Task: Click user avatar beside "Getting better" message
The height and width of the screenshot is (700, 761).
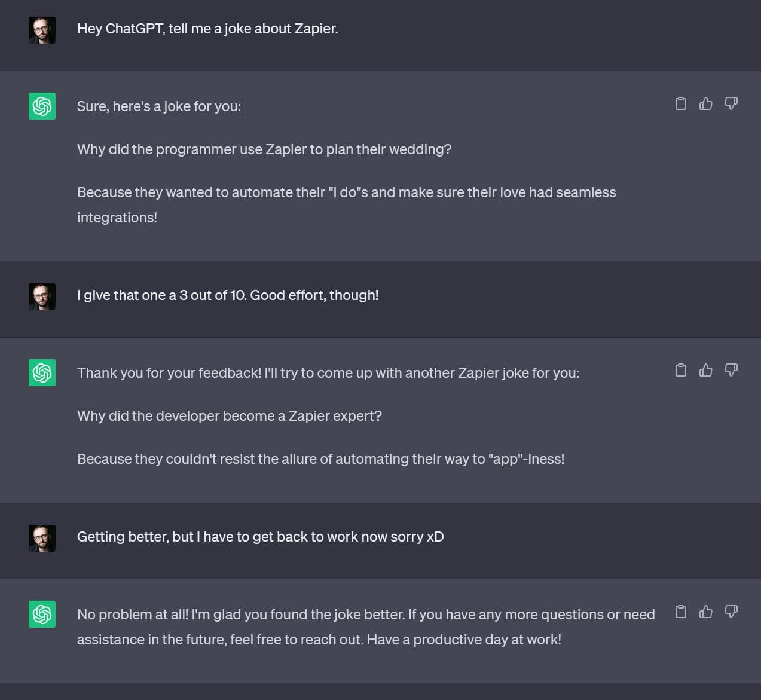Action: 42,538
